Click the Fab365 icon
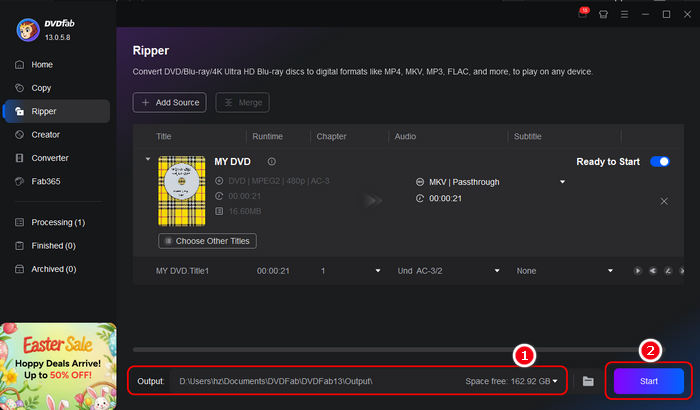The width and height of the screenshot is (700, 410). pos(19,181)
